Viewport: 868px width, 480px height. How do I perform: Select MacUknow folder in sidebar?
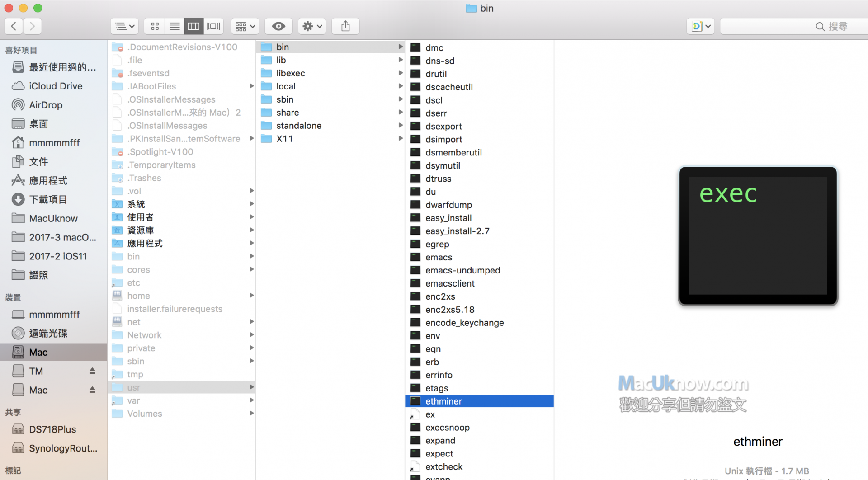click(53, 218)
